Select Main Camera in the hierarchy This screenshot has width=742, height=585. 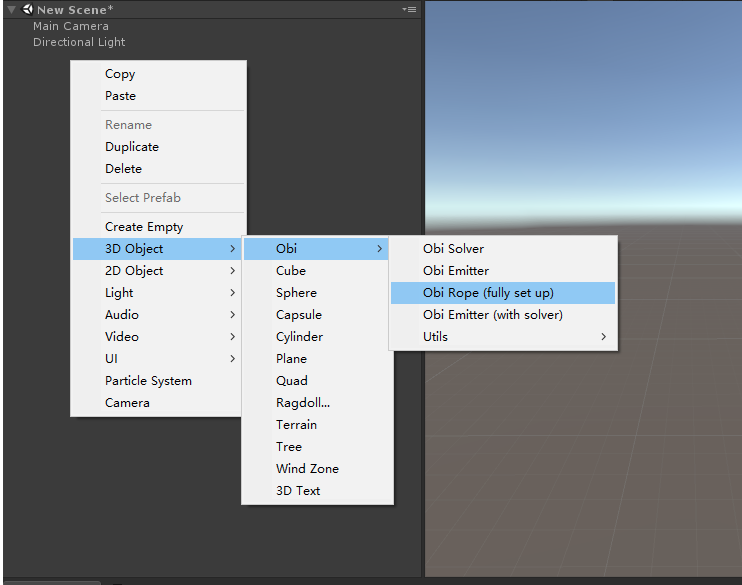click(71, 26)
